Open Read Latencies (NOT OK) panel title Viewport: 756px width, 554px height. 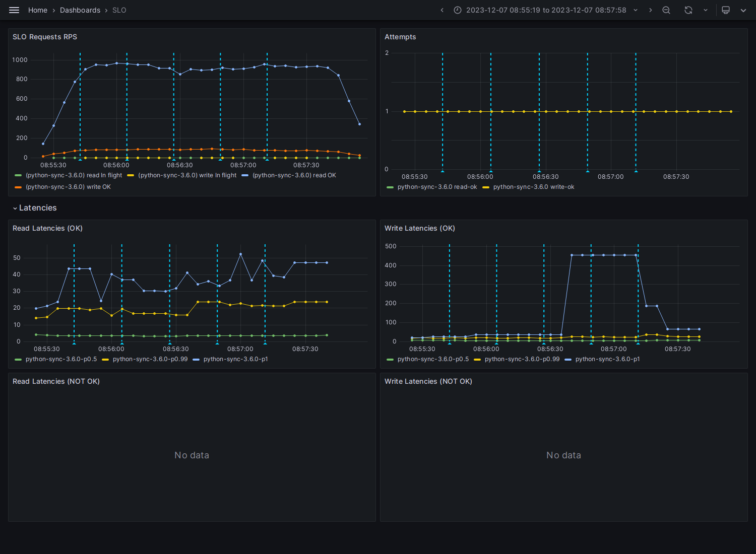click(56, 381)
